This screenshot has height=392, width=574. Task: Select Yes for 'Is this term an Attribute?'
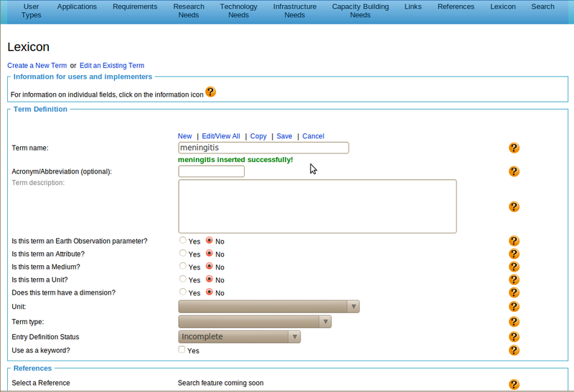[x=183, y=254]
